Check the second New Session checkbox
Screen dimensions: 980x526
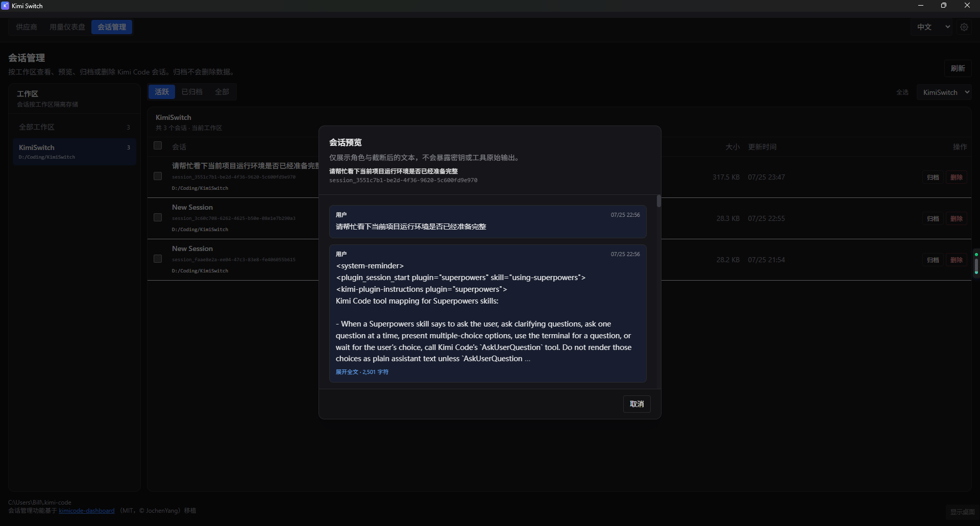coord(158,217)
